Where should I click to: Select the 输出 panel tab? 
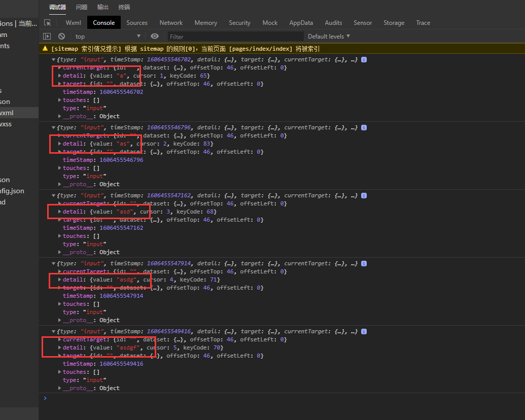(x=103, y=7)
